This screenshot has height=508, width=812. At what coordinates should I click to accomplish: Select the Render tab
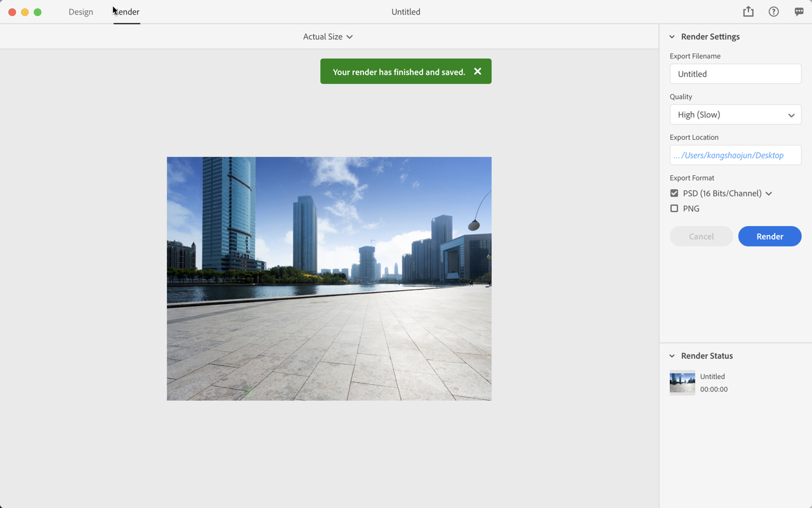tap(126, 11)
